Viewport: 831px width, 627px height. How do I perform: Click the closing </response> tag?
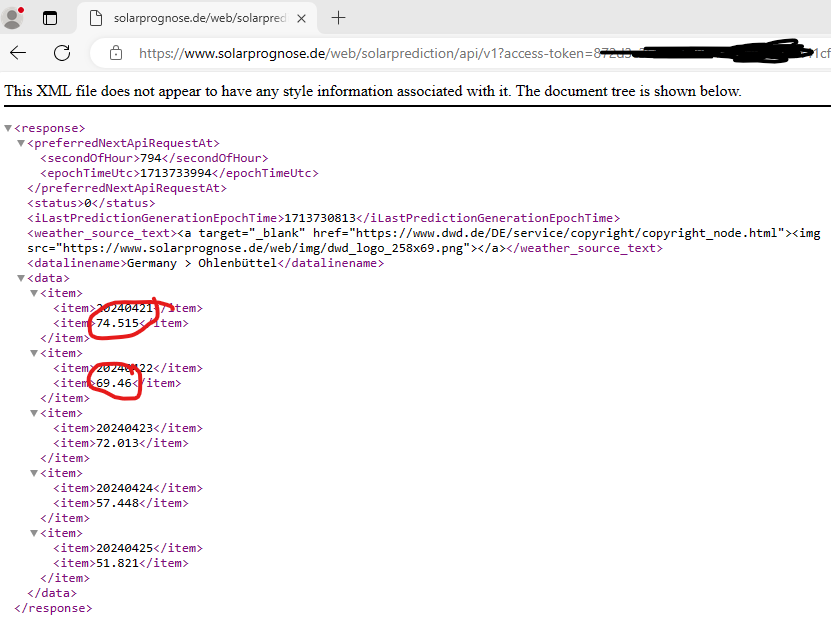tap(54, 608)
